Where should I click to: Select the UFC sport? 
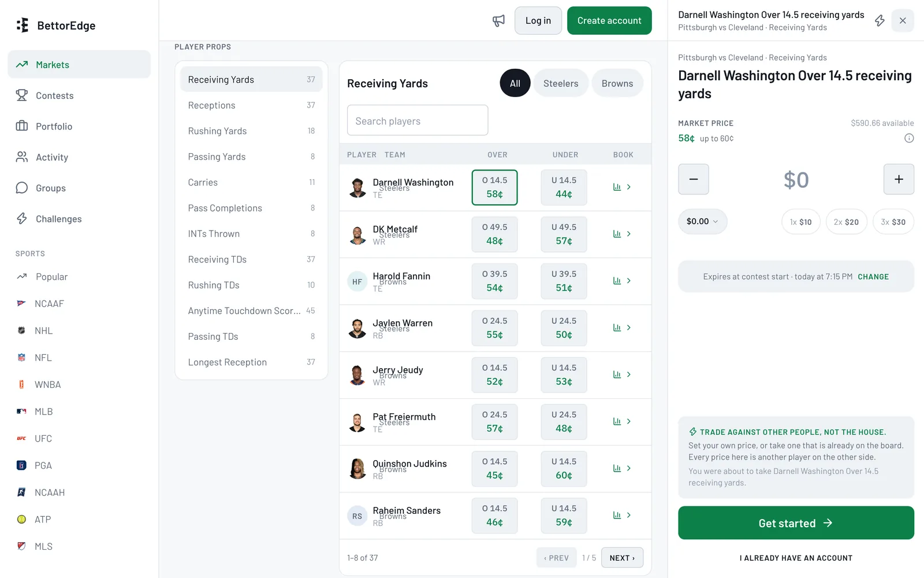coord(79,439)
